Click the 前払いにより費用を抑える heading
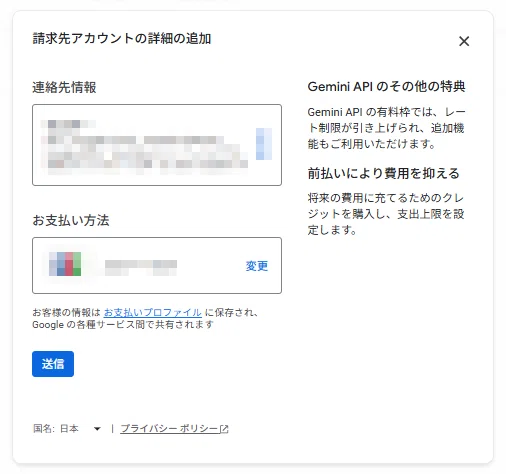Viewport: 506px width, 474px height. [x=384, y=173]
